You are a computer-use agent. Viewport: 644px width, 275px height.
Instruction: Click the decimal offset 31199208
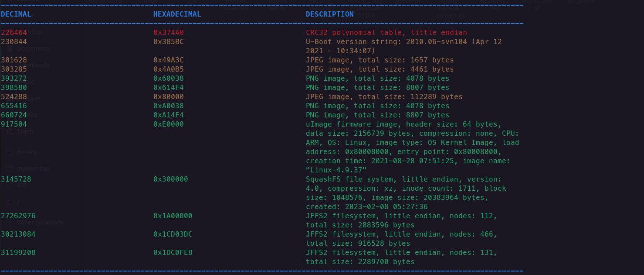18,252
